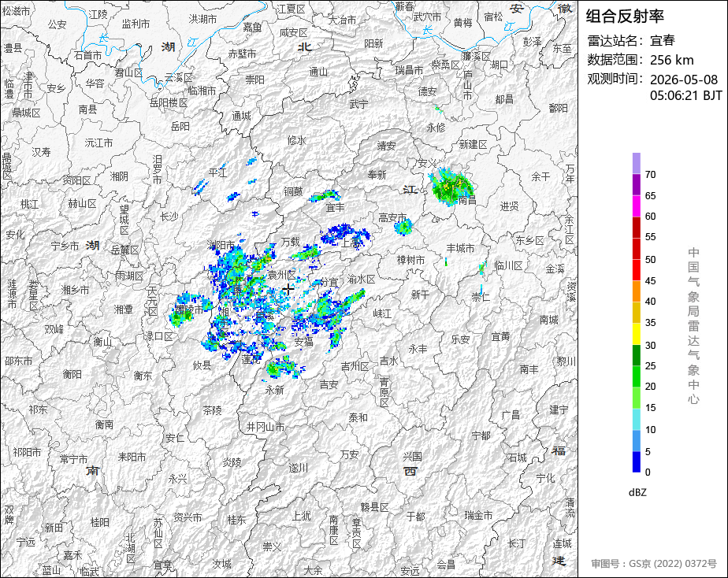Click the 瑞金市 label

pos(479,515)
